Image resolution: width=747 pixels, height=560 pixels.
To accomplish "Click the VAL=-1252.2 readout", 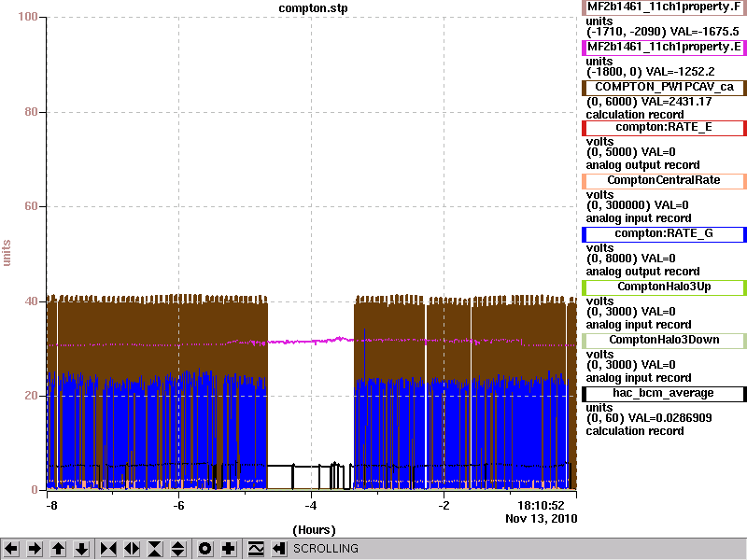I will 681,72.
